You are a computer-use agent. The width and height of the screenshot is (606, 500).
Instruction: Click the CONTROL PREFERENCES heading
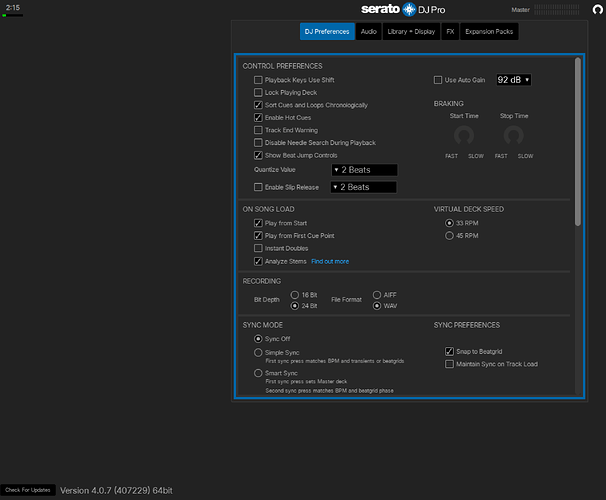tap(283, 66)
